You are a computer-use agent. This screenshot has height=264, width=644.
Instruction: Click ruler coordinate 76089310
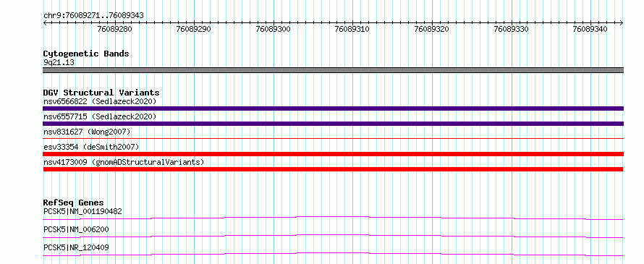(x=352, y=29)
